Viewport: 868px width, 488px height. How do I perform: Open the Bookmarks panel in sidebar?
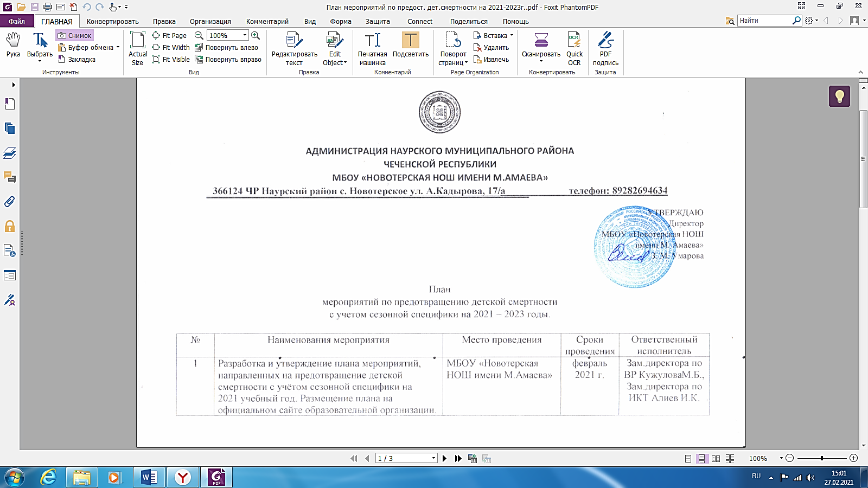click(10, 104)
